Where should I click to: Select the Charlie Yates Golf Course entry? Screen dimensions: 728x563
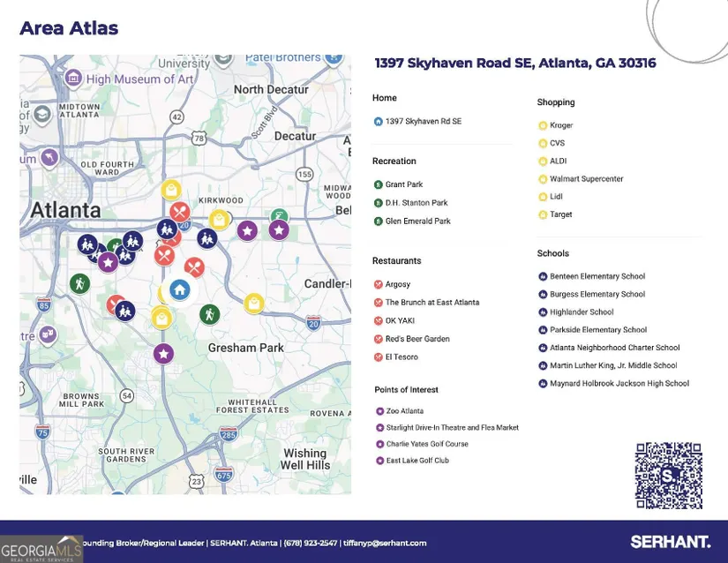[422, 444]
